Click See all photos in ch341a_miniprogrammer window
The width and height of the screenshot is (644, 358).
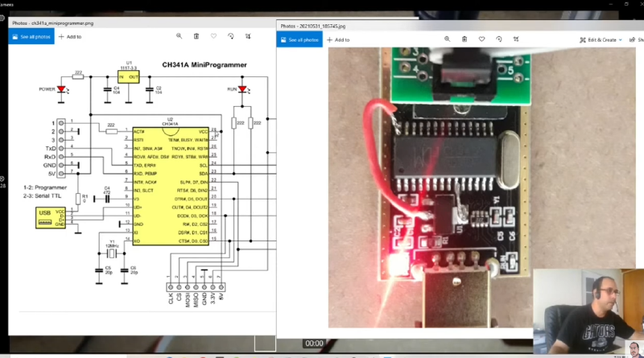point(31,36)
